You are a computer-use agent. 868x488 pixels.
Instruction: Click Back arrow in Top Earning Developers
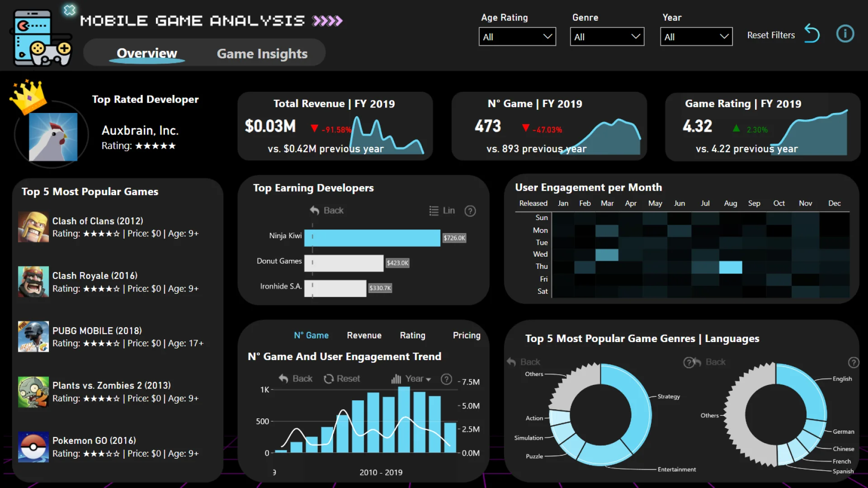[314, 210]
